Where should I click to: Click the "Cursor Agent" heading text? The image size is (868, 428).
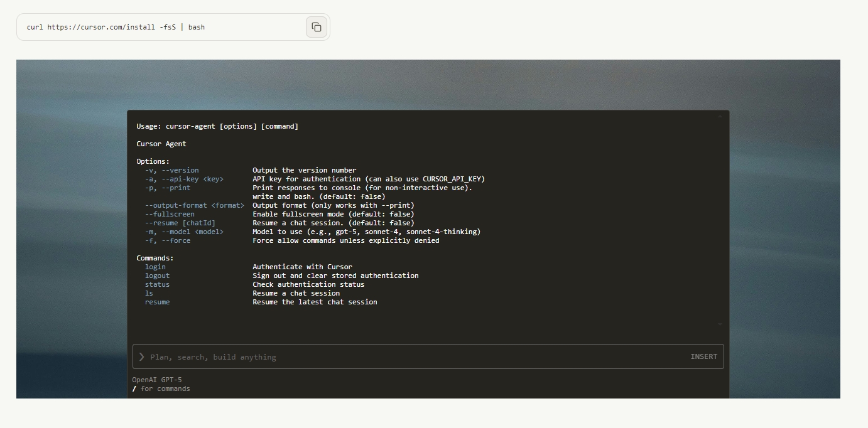tap(161, 144)
